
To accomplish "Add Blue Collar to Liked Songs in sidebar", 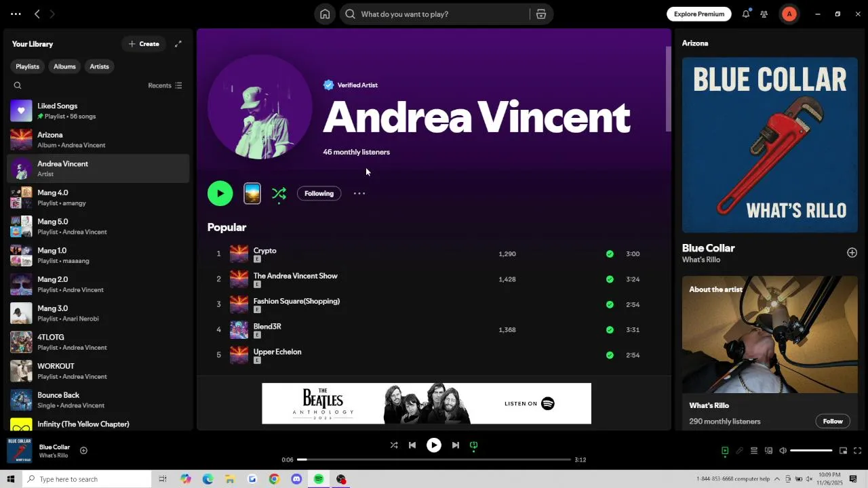I will [852, 253].
